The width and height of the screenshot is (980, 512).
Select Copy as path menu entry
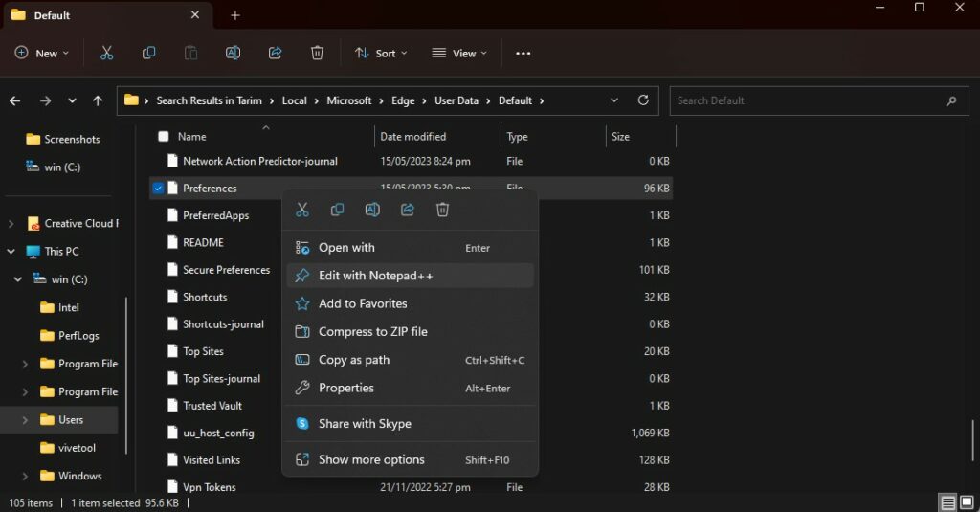354,360
